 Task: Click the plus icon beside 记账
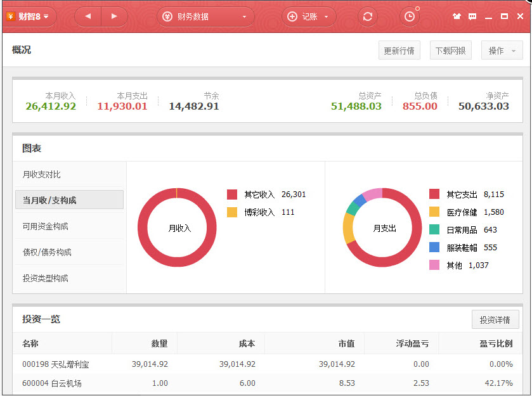[x=292, y=16]
